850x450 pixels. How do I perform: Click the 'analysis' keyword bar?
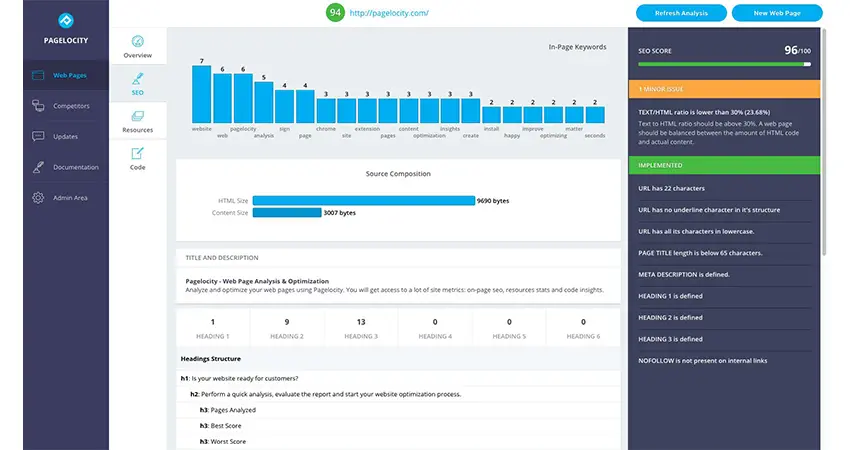(x=263, y=102)
